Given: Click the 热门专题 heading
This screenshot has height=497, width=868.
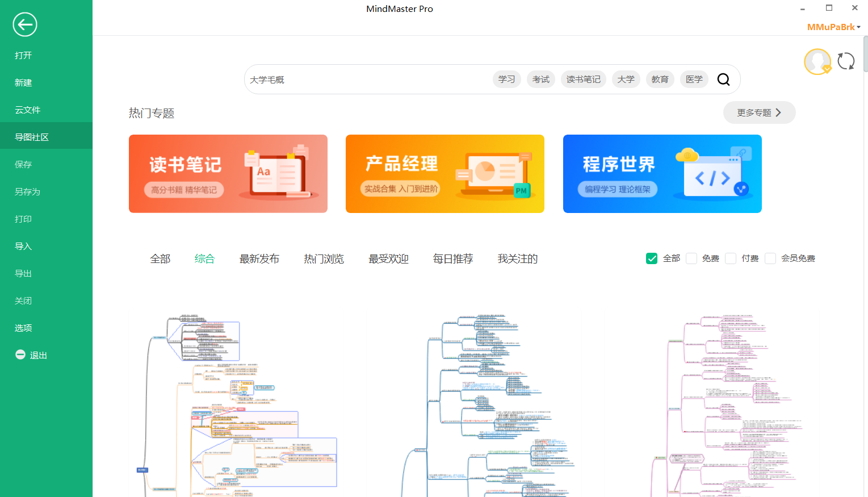Looking at the screenshot, I should pos(151,113).
